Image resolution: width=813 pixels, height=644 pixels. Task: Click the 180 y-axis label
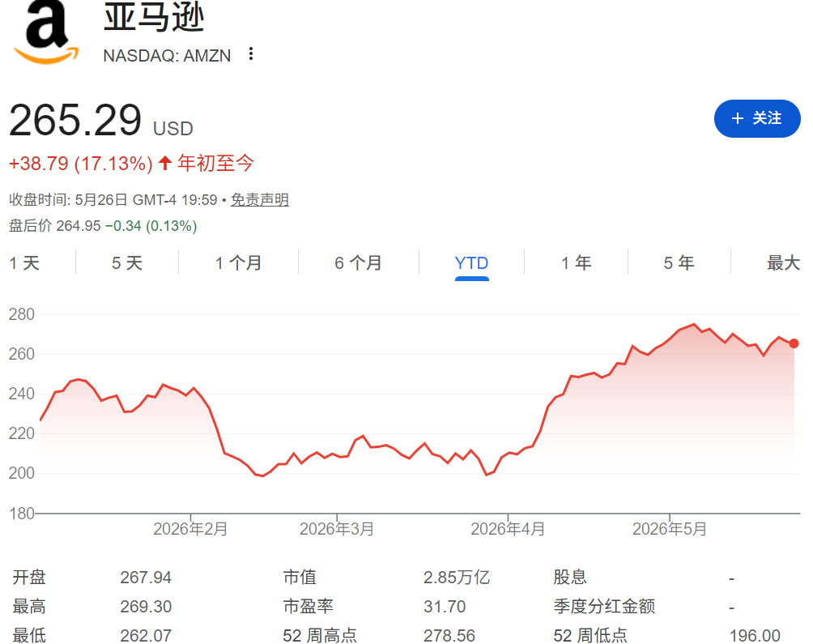[x=21, y=514]
